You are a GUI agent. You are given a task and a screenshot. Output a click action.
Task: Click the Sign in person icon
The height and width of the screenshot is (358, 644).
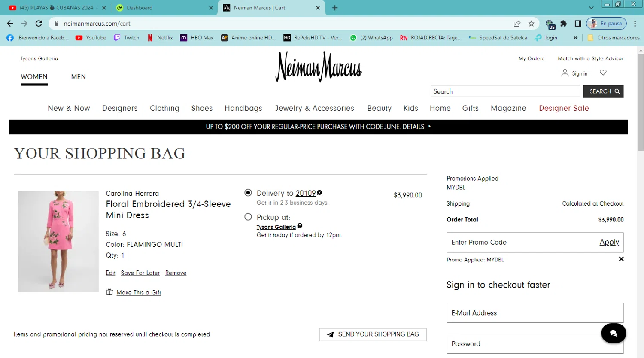point(565,73)
